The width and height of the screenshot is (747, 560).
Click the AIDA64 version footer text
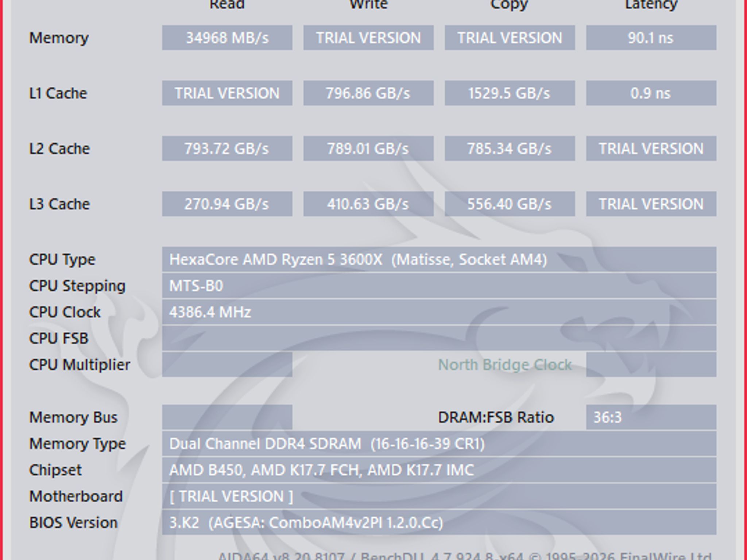[x=464, y=556]
